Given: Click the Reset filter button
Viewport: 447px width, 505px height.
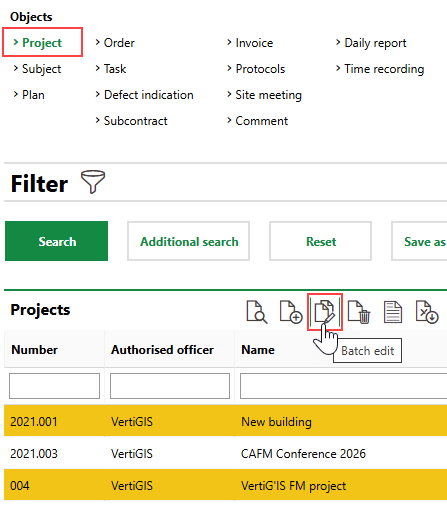Looking at the screenshot, I should point(320,241).
